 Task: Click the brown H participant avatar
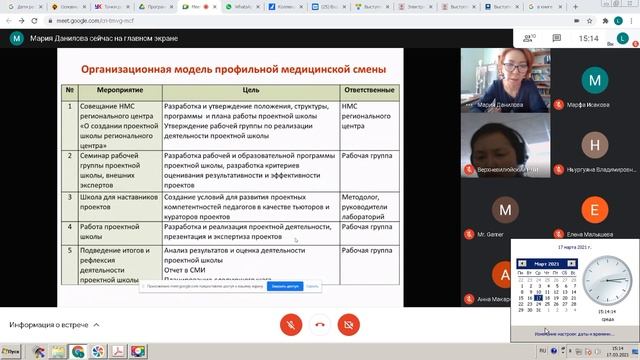(x=595, y=144)
